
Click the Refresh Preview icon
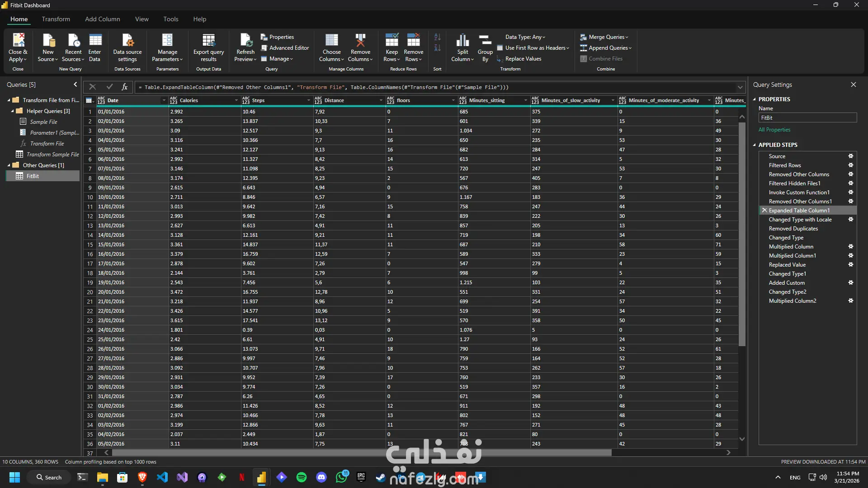pos(245,41)
